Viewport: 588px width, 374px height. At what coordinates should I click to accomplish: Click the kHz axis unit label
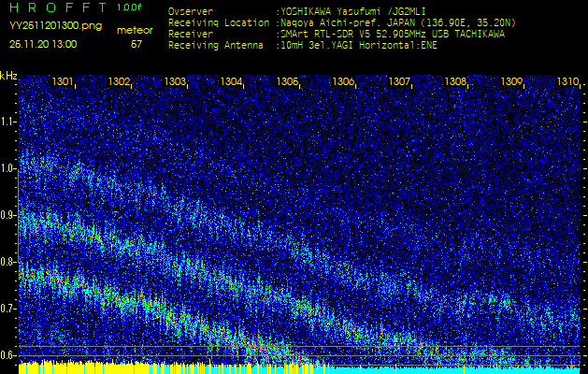[8, 76]
